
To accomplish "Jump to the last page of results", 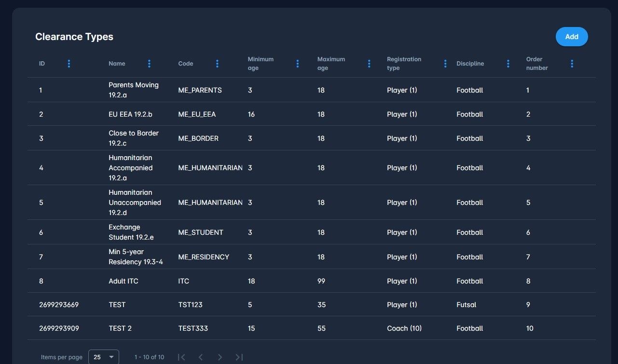I will pyautogui.click(x=239, y=357).
